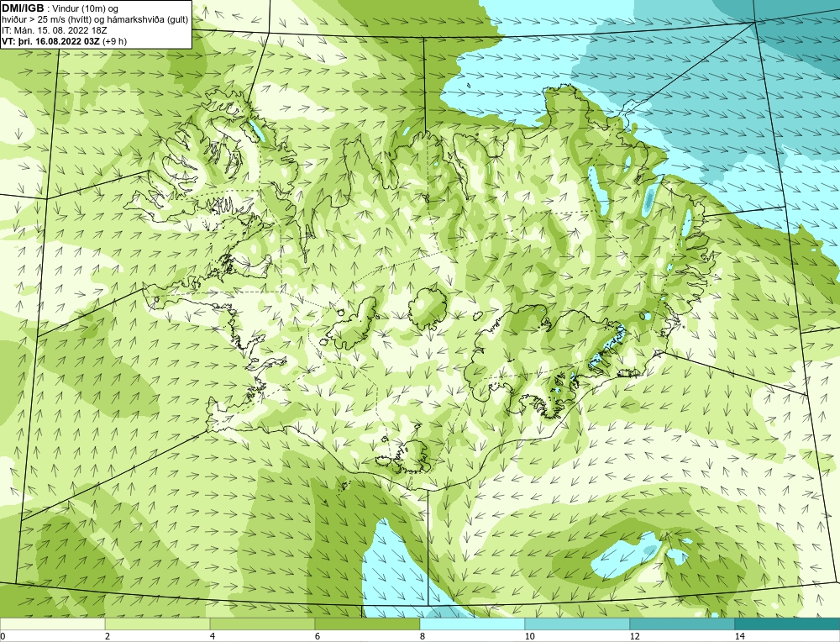The width and height of the screenshot is (840, 642).
Task: Click the 'DMI/IGB : Vindur (10m) og' title line
Action: point(60,8)
